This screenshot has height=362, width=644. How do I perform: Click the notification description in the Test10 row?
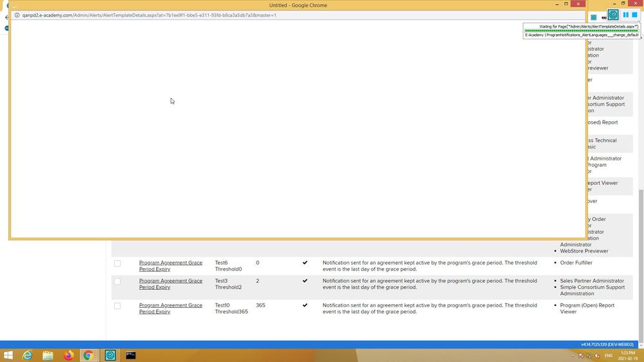click(x=429, y=309)
